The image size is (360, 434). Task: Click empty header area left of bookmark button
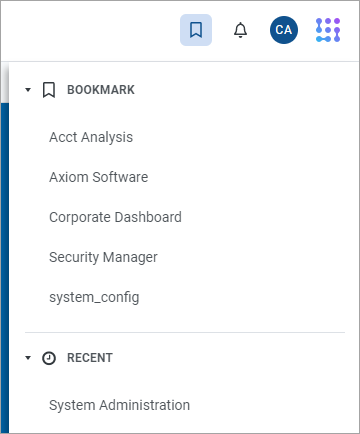[x=90, y=31]
